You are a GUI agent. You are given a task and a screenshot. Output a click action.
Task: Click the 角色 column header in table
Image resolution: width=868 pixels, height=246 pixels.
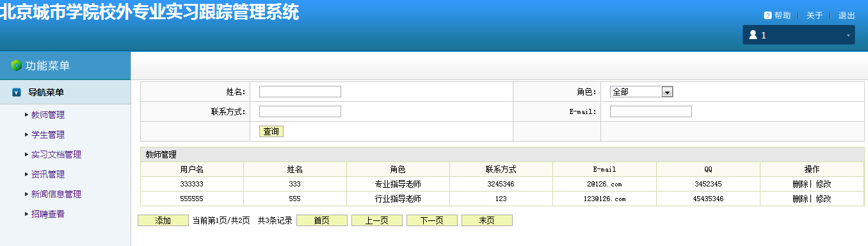click(x=398, y=169)
